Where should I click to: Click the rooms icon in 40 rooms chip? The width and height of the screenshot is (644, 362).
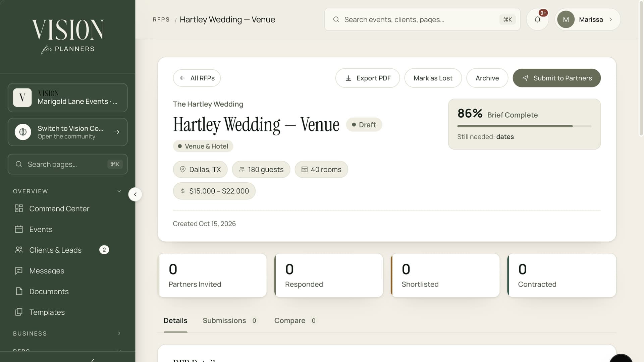pyautogui.click(x=304, y=169)
